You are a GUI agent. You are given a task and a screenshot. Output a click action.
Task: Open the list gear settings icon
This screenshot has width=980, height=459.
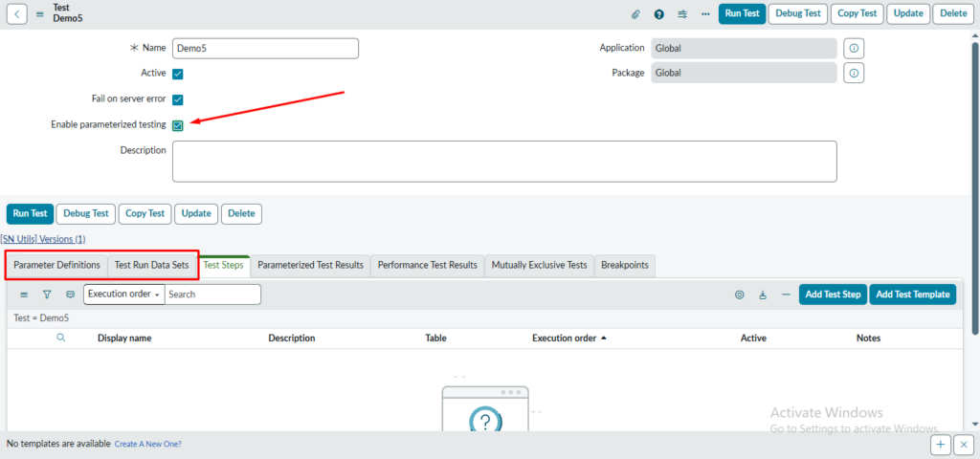point(739,295)
